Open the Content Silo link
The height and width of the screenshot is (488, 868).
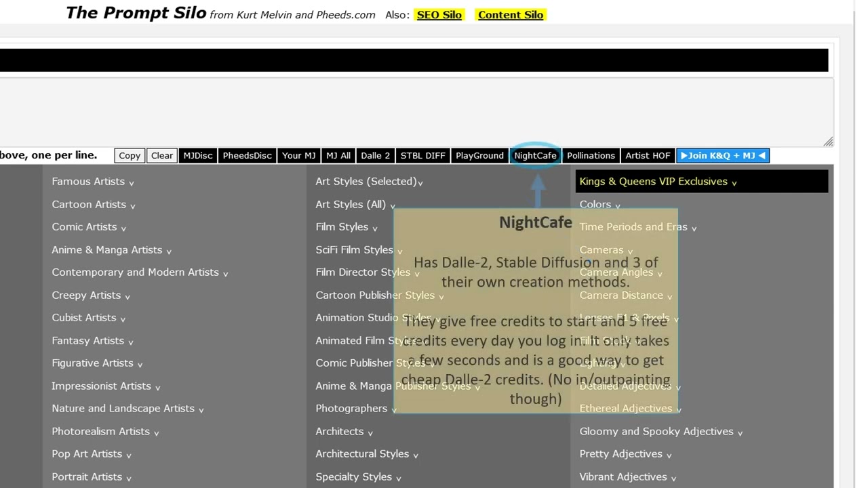[x=511, y=15]
